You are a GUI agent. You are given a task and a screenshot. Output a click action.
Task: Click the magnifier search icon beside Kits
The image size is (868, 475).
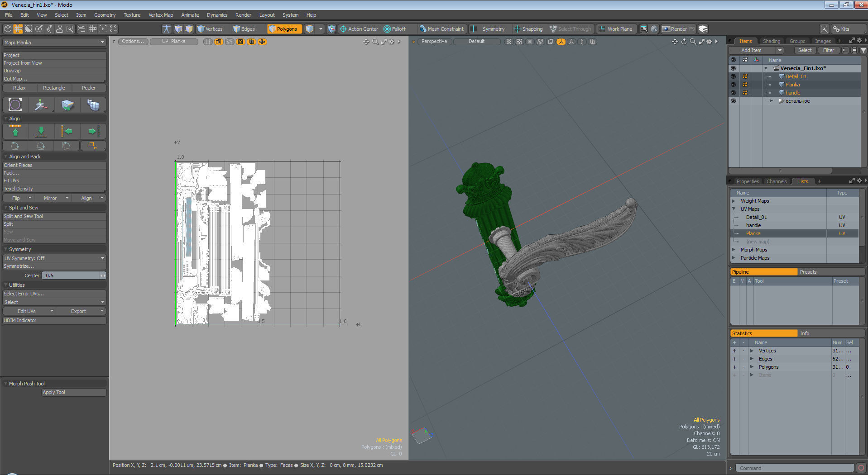[x=825, y=29]
